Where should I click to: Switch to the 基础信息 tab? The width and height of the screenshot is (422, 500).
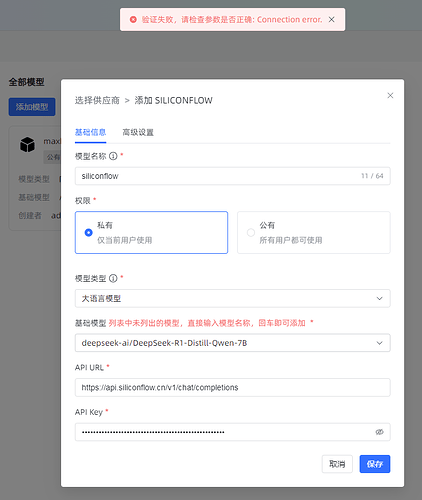click(x=90, y=132)
